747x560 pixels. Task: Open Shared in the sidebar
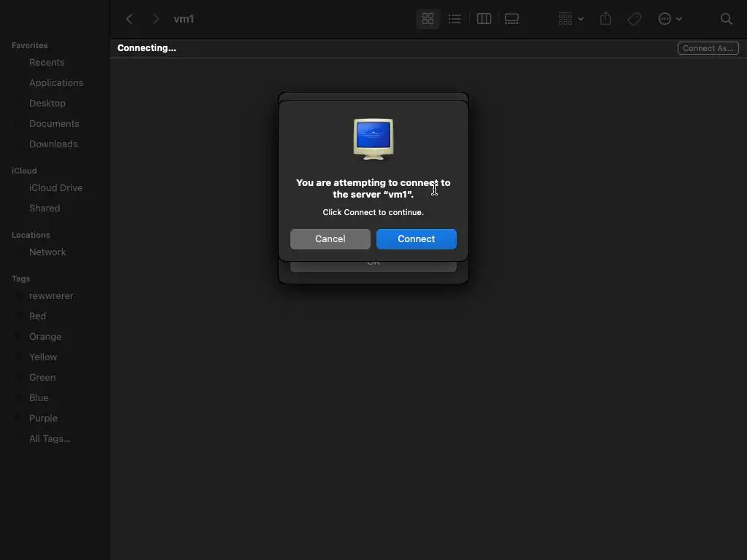pos(44,209)
